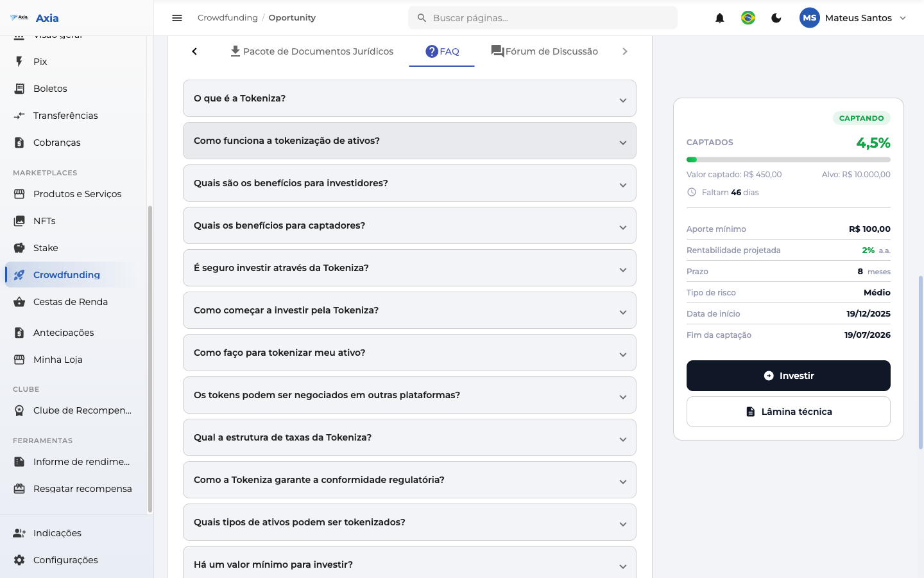Click the Minha Loja storefront icon

coord(19,360)
